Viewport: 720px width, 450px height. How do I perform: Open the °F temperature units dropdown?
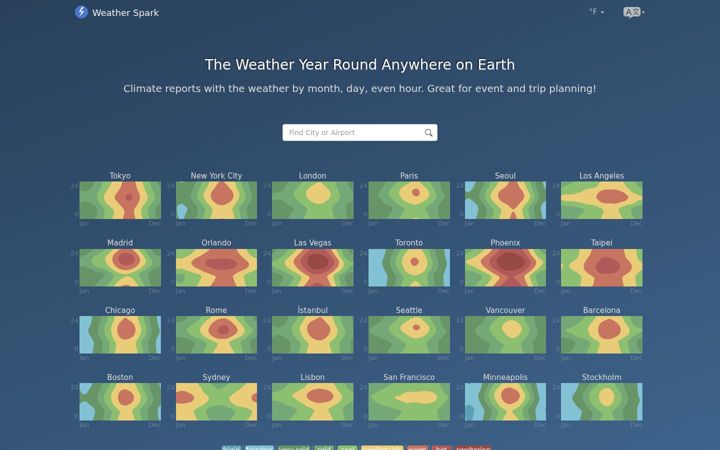[596, 12]
